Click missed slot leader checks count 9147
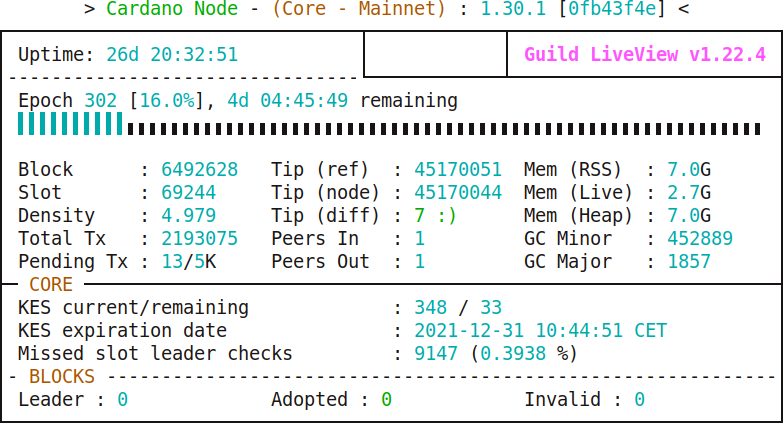Screen dimensions: 783x423 pos(436,354)
